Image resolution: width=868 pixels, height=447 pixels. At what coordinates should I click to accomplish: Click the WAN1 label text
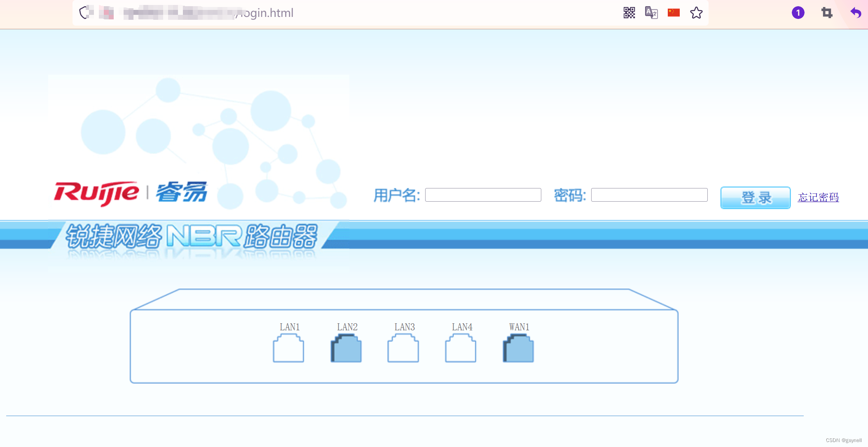point(519,327)
